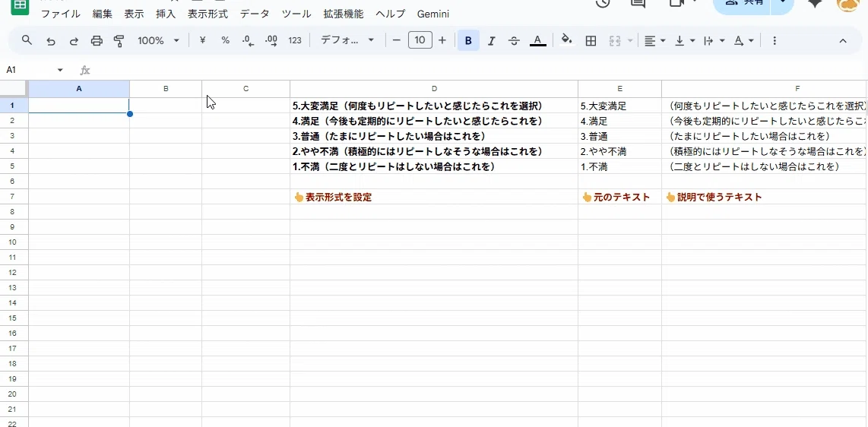Image resolution: width=868 pixels, height=427 pixels.
Task: Open more toolbar options three dots
Action: click(775, 40)
